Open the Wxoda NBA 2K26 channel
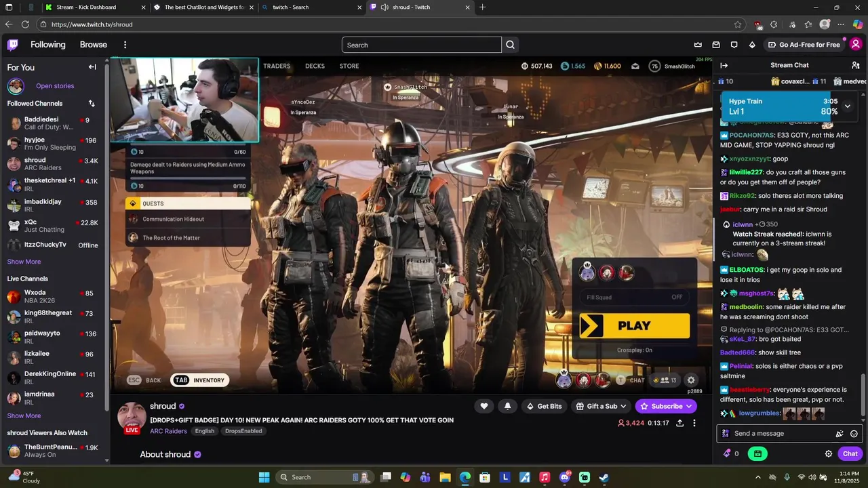 [x=54, y=296]
